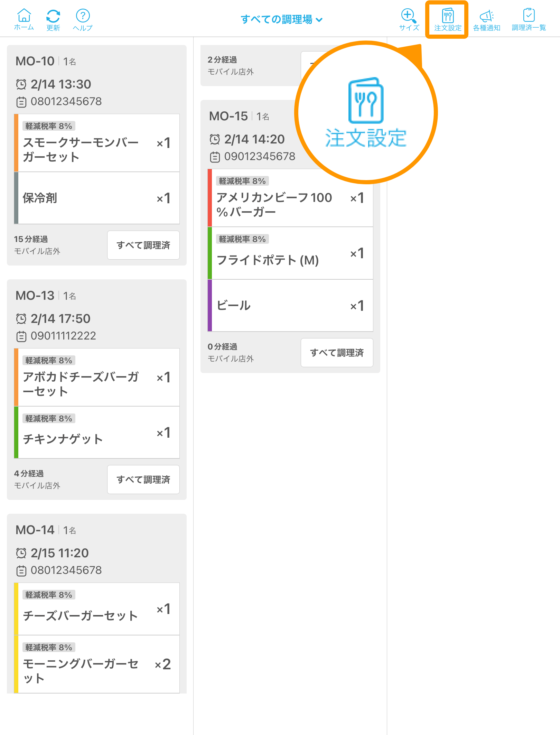Mark all cooked for order MO-13
Viewport: 560px width, 735px height.
pos(143,480)
